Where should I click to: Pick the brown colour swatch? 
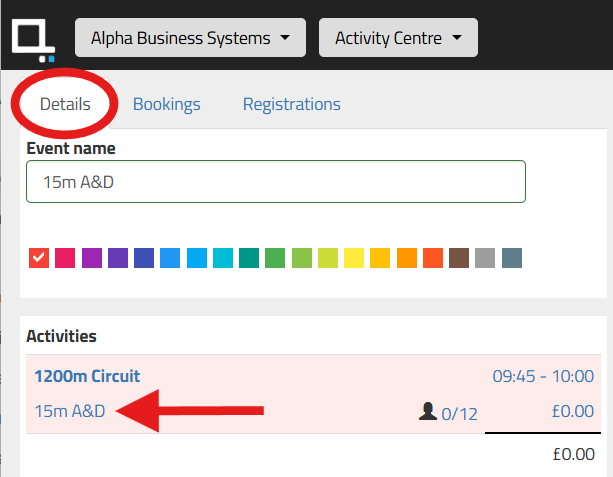click(459, 258)
